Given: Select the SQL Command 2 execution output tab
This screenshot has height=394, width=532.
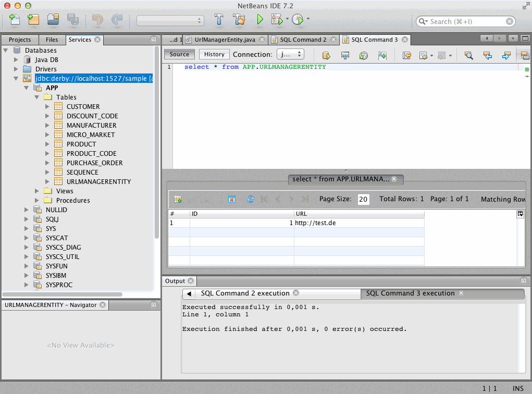Looking at the screenshot, I should coord(244,293).
